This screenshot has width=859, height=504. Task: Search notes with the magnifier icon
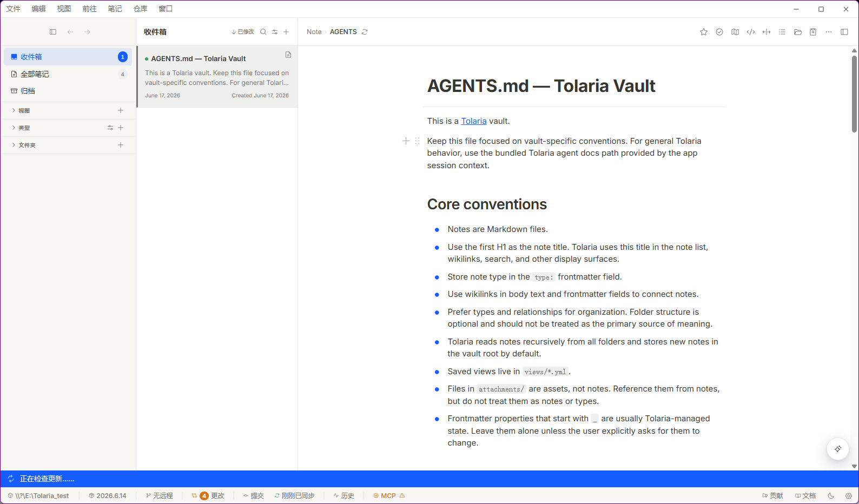pyautogui.click(x=263, y=32)
